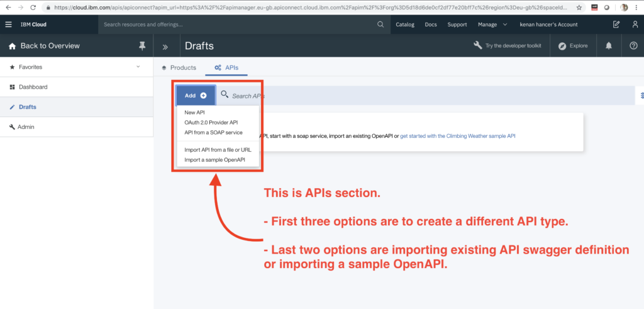Open the Climbing Weather sample API link
This screenshot has height=309, width=644.
458,135
